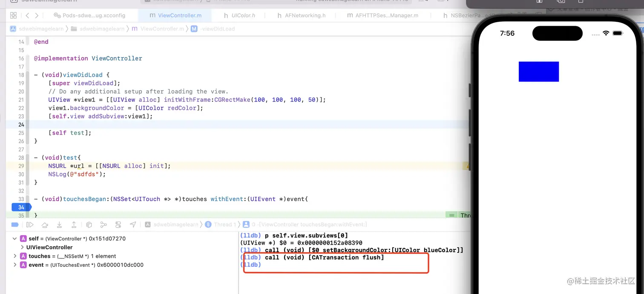Expand the touches variable

(15, 256)
